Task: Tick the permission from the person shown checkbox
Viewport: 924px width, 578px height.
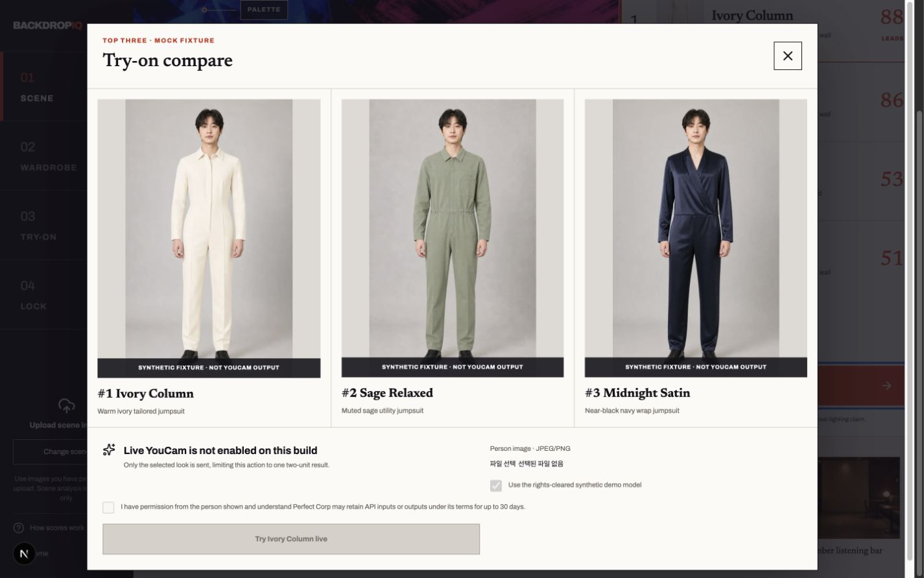Action: pos(108,507)
